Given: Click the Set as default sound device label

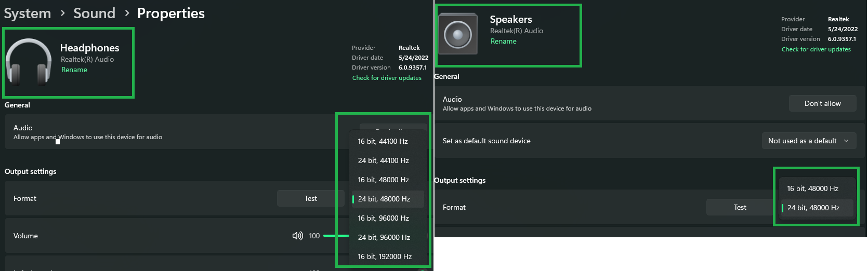Looking at the screenshot, I should (x=486, y=141).
